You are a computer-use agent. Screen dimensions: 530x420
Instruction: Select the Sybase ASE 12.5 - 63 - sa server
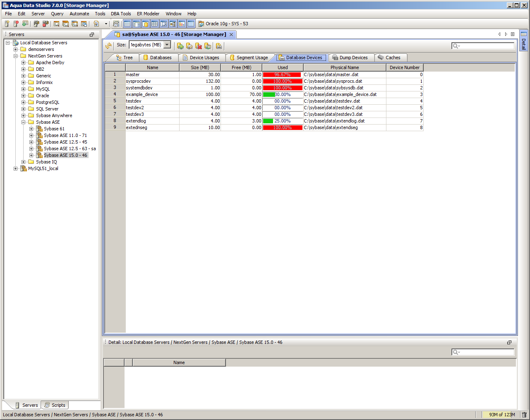coord(70,149)
